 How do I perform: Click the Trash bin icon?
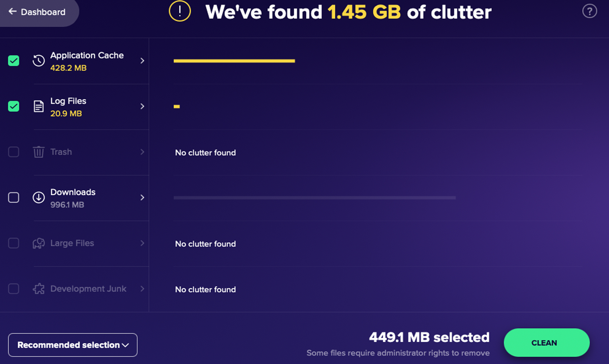tap(39, 151)
